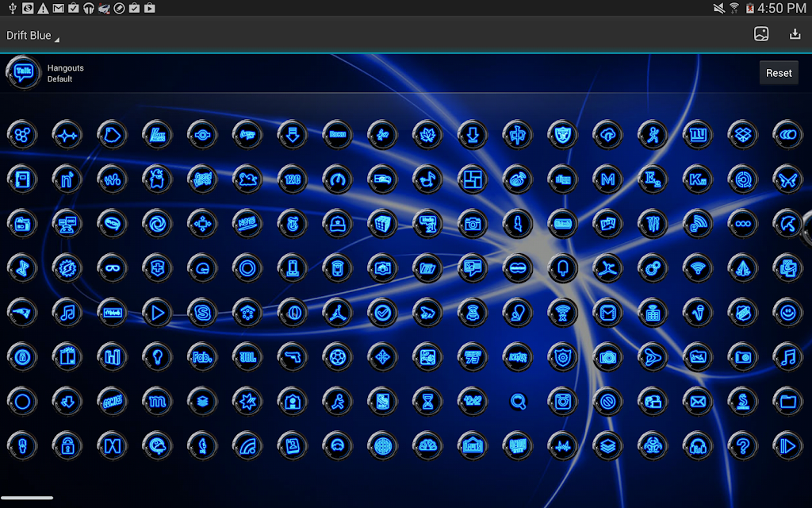Select the hourglass icon
The image size is (812, 508).
(428, 402)
